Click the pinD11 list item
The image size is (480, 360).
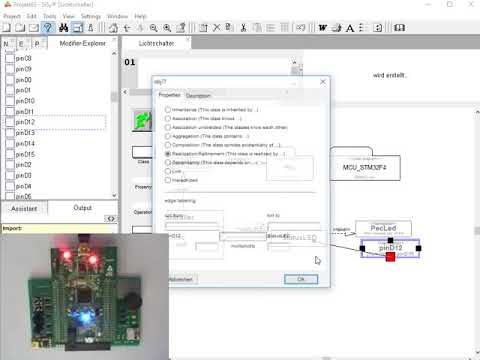point(24,112)
